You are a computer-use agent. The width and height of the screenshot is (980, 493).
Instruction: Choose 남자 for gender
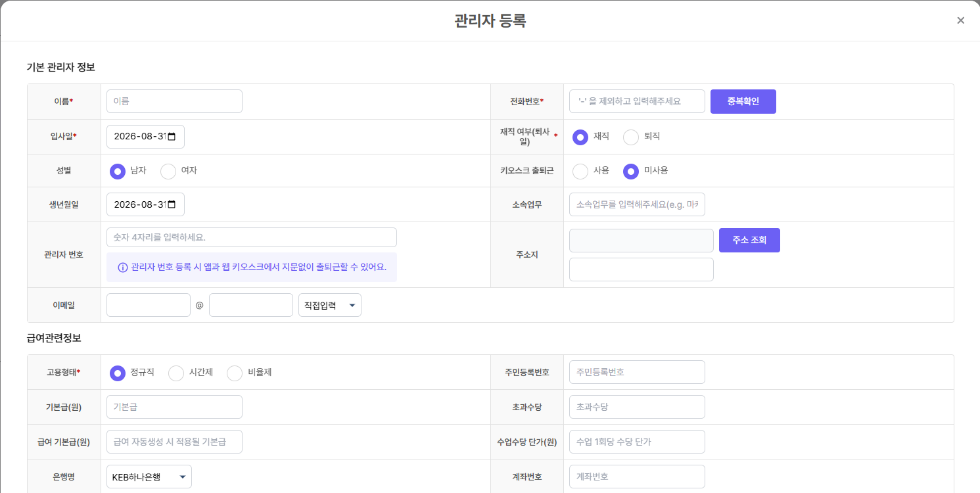click(x=117, y=171)
